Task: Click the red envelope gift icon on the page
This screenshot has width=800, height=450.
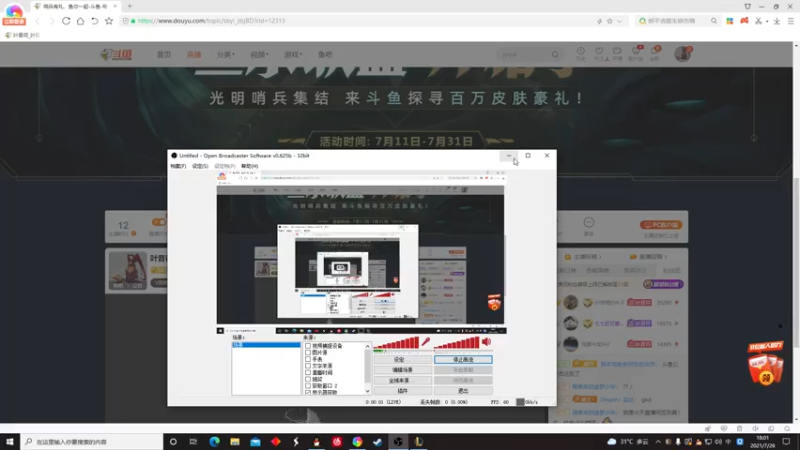Action: [765, 364]
